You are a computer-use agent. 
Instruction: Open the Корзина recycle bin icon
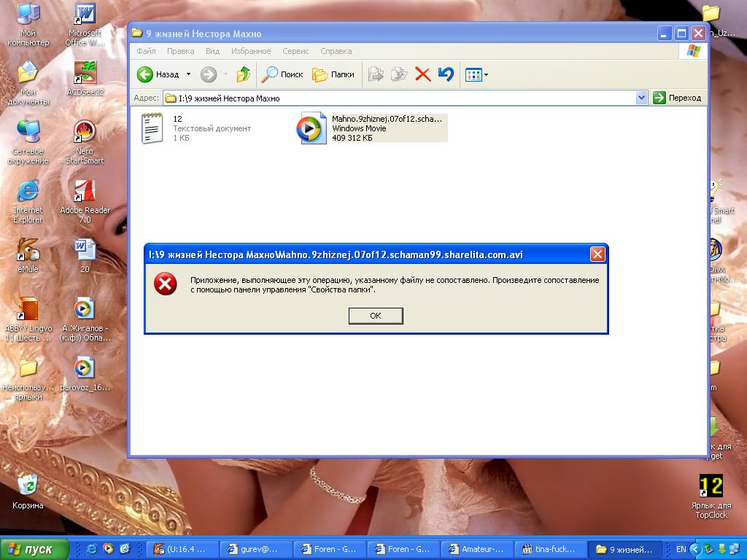(28, 486)
